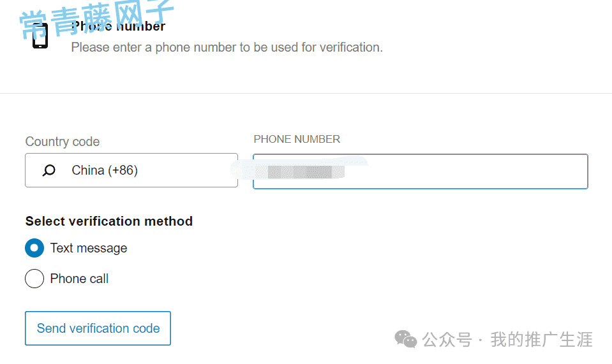Viewport: 612px width, 364px height.
Task: Choose the 'Phone call' option label
Action: [x=79, y=279]
